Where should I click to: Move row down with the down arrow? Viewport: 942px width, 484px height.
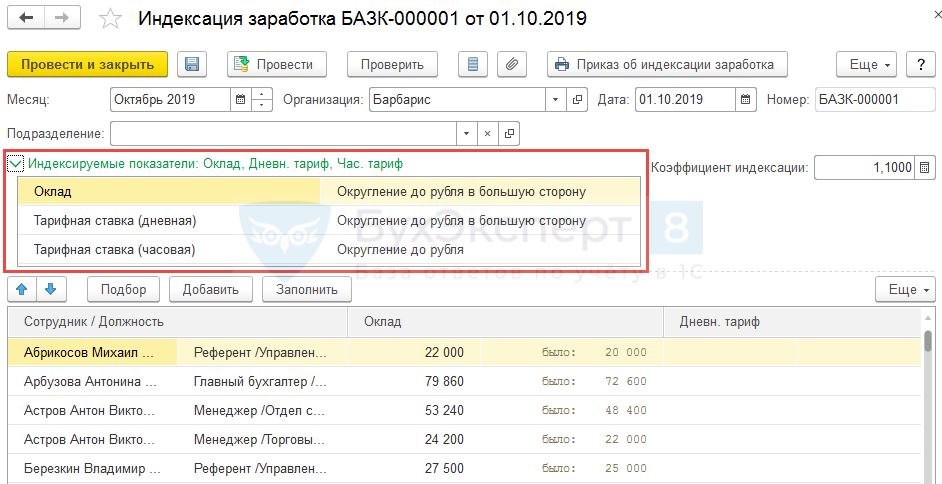(x=51, y=290)
